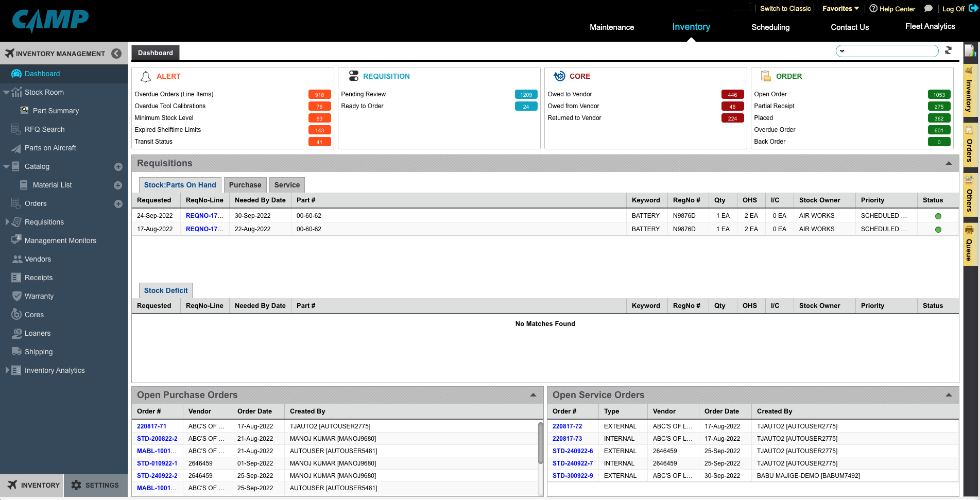Click the refresh icon next to search box
This screenshot has width=980, height=500.
(x=948, y=50)
